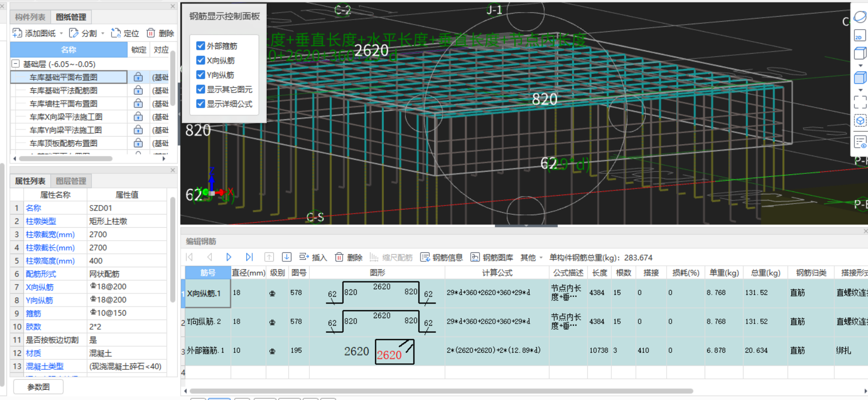Image resolution: width=868 pixels, height=400 pixels.
Task: Select the 图纸管理 tab
Action: coord(71,17)
